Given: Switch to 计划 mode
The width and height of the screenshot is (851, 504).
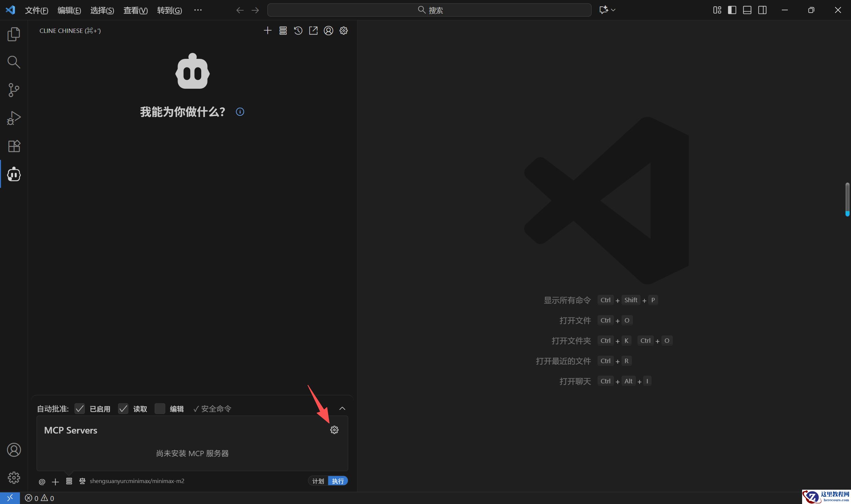Looking at the screenshot, I should pos(318,481).
